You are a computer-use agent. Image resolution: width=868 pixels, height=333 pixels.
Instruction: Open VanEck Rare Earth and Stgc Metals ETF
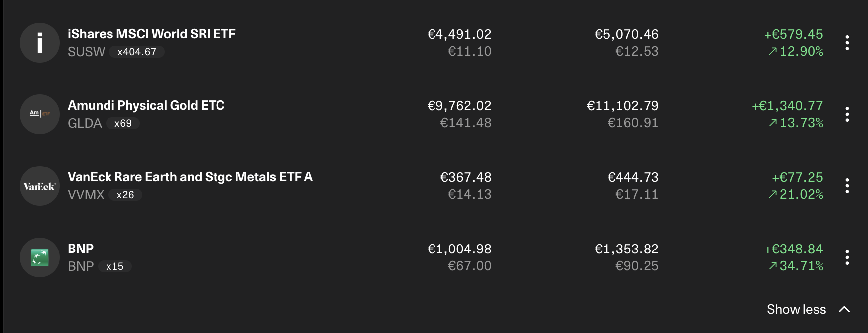[x=190, y=177]
